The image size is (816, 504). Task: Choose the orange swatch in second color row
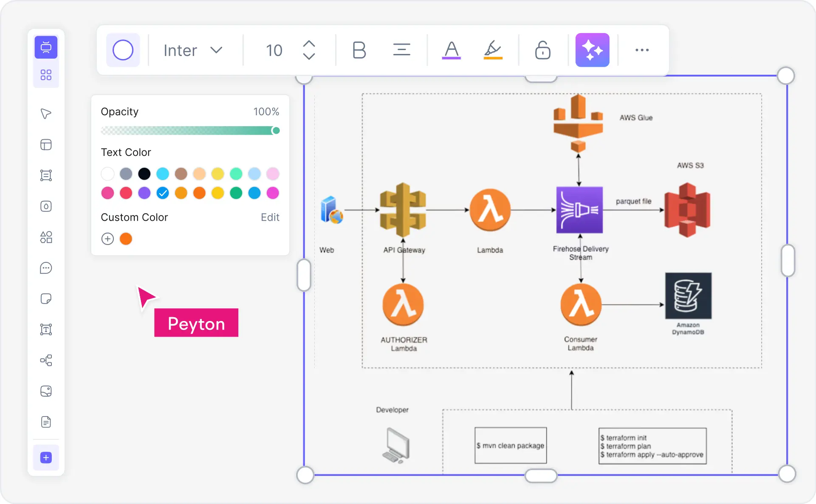tap(199, 193)
